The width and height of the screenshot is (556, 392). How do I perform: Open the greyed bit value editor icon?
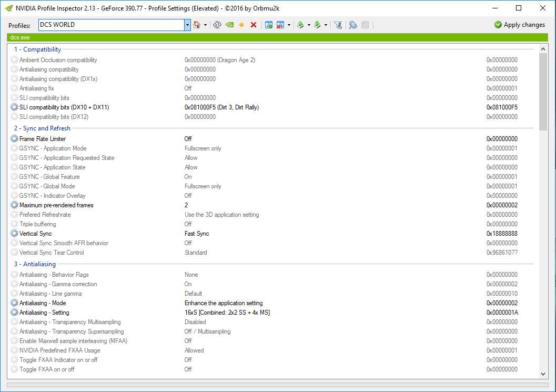click(x=365, y=25)
